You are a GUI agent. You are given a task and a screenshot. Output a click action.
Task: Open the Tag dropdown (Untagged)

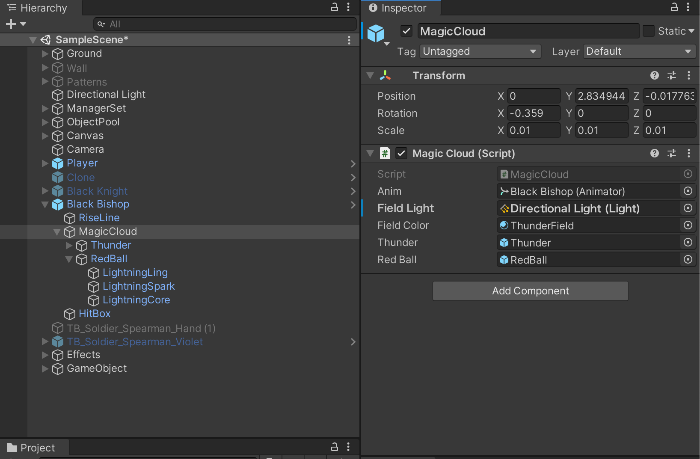[480, 52]
